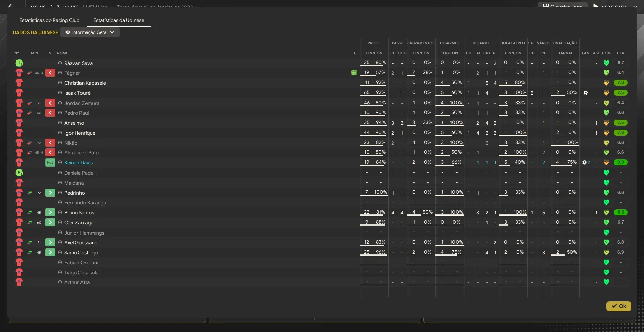Image resolution: width=644 pixels, height=332 pixels.
Task: Open Bruno Santos player name
Action: click(79, 213)
